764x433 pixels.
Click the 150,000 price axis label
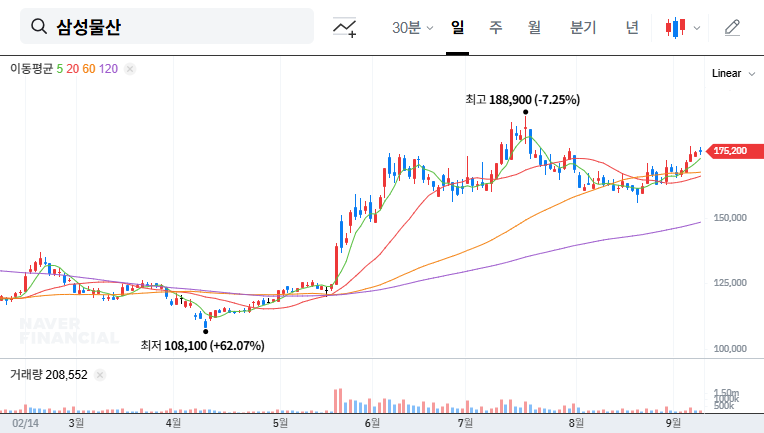point(730,218)
